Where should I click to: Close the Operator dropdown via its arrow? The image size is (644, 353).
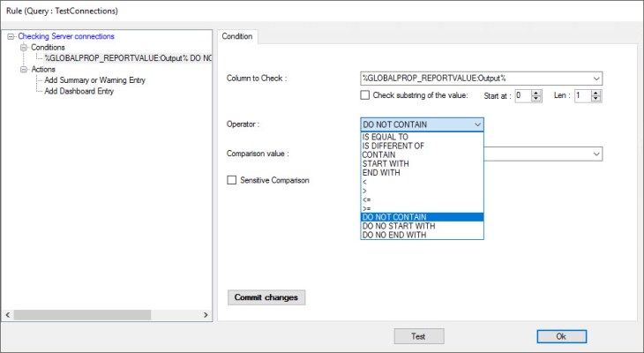tap(477, 125)
